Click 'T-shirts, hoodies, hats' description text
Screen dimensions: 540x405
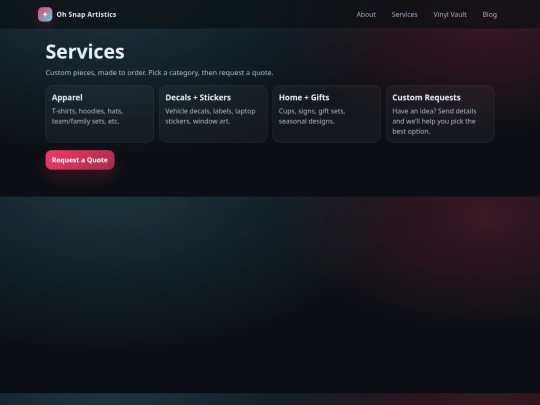pyautogui.click(x=87, y=116)
